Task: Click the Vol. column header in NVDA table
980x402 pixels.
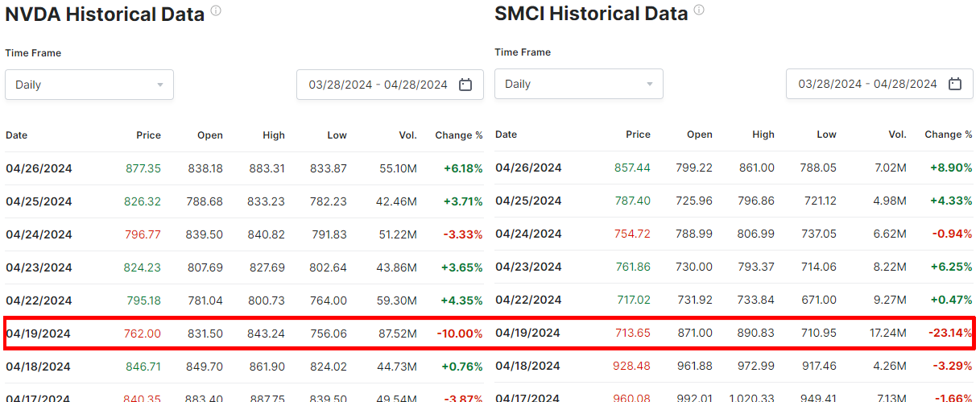Action: point(407,135)
